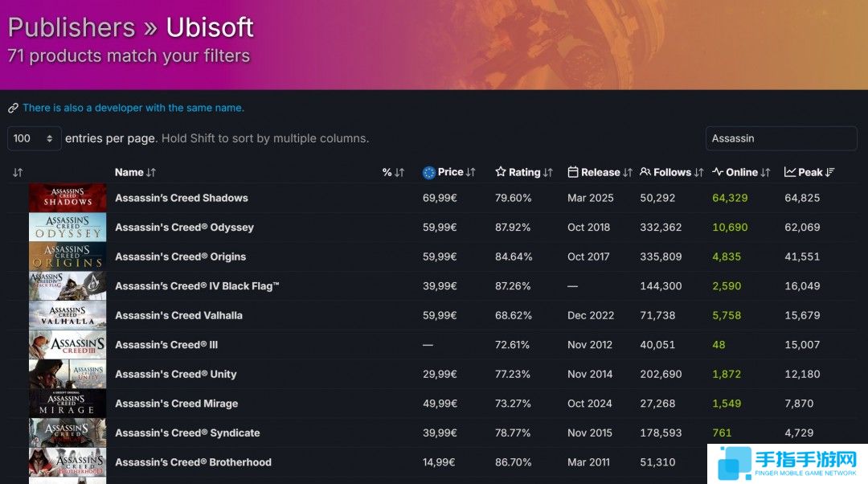868x484 pixels.
Task: Click the people icon in Follows header
Action: (645, 172)
